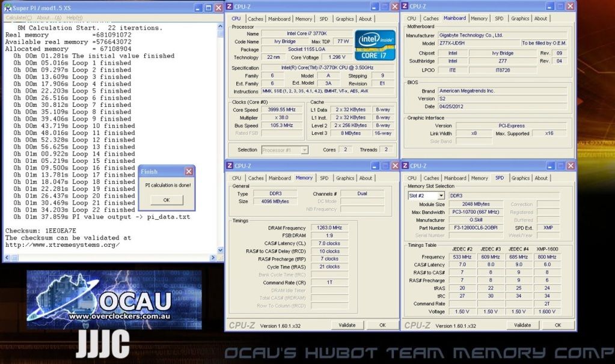Viewport: 615px width, 364px height.
Task: Select SPD tab in Memory CPU-Z window
Action: 324,178
